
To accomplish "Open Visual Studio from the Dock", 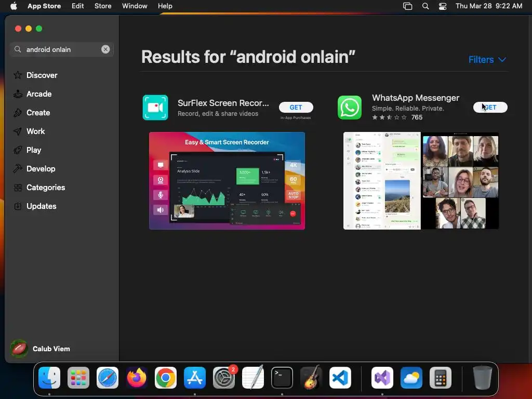I will click(382, 378).
